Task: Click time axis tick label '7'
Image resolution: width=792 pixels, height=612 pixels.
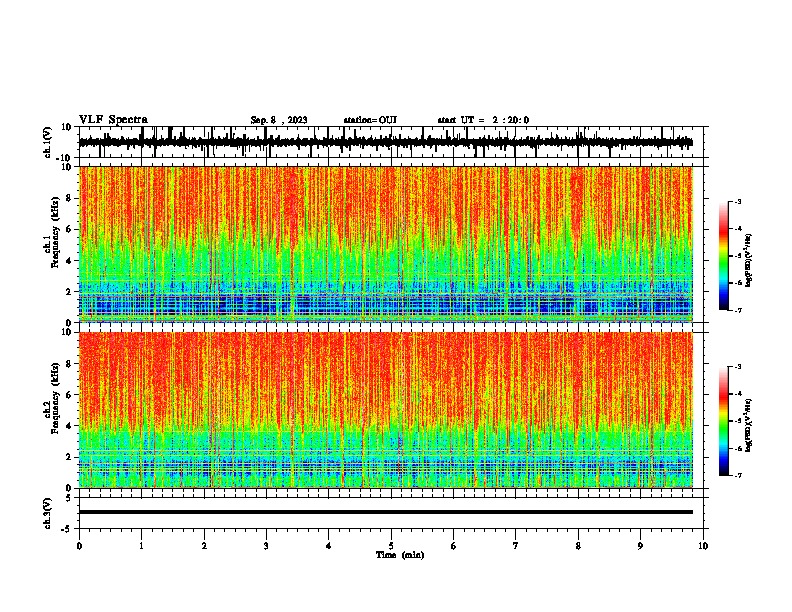Action: 516,546
